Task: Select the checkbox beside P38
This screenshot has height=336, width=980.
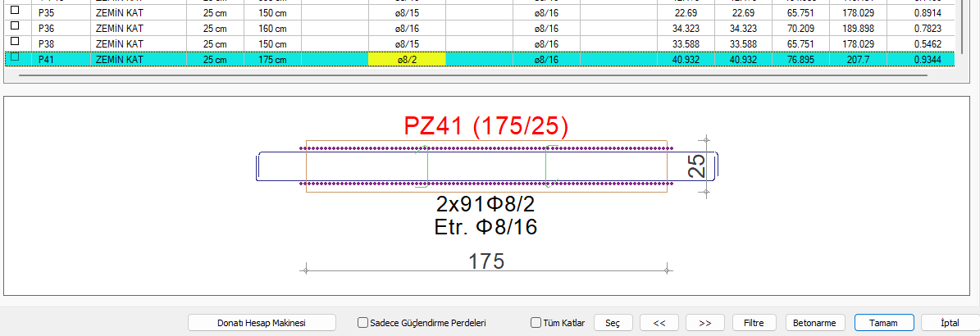Action: [14, 43]
